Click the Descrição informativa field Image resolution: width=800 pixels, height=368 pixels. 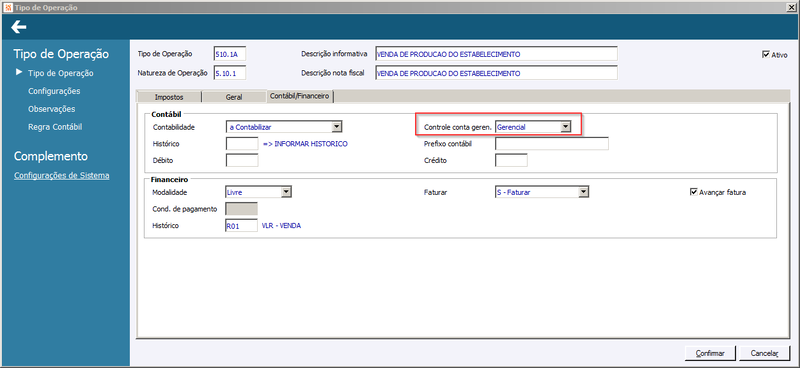[496, 54]
